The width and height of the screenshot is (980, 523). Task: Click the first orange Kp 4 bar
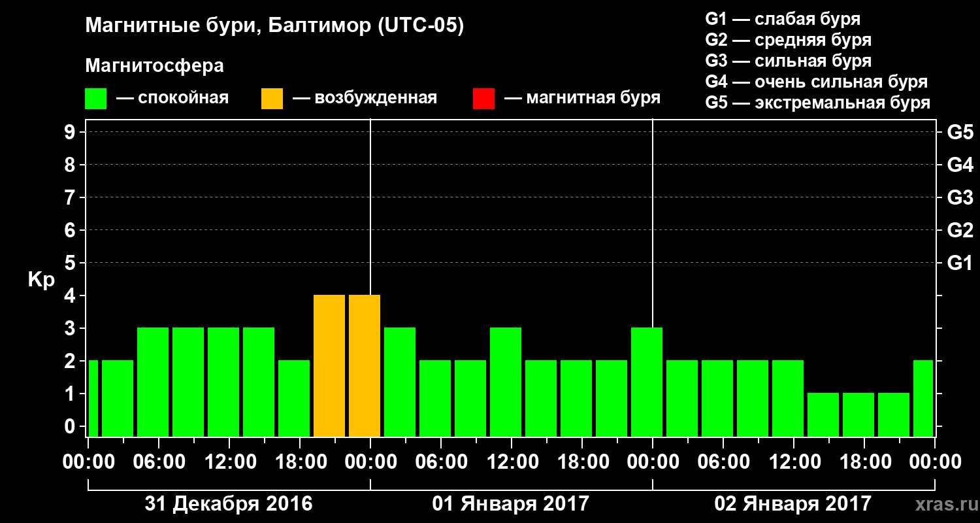tap(329, 365)
